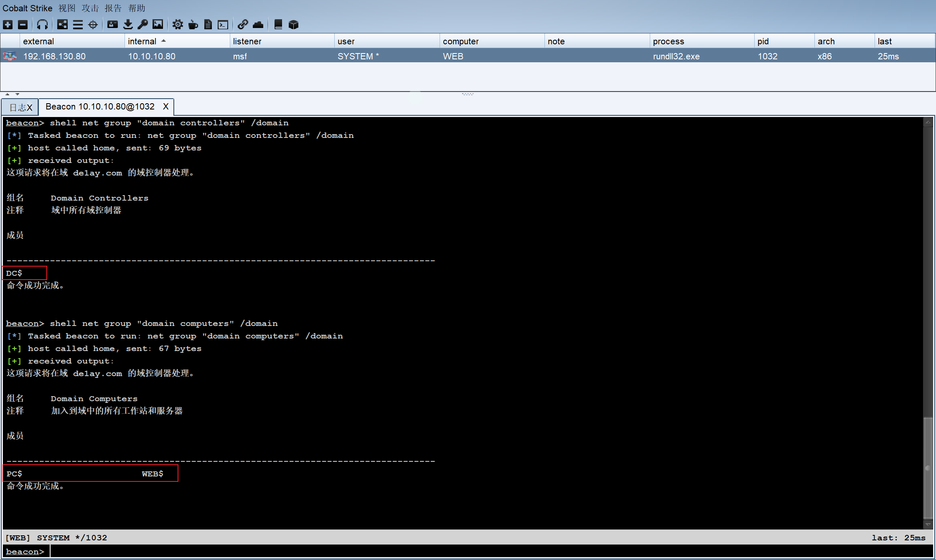The width and height of the screenshot is (936, 560).
Task: Click the gear icon to generate Windows executable
Action: 178,25
